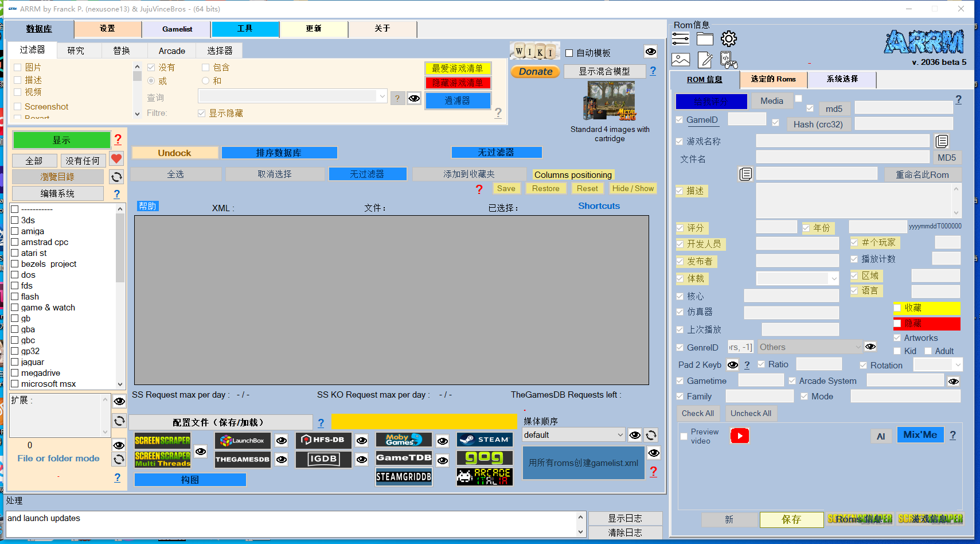Click the red heart favorites icon
This screenshot has height=544, width=980.
tap(116, 159)
